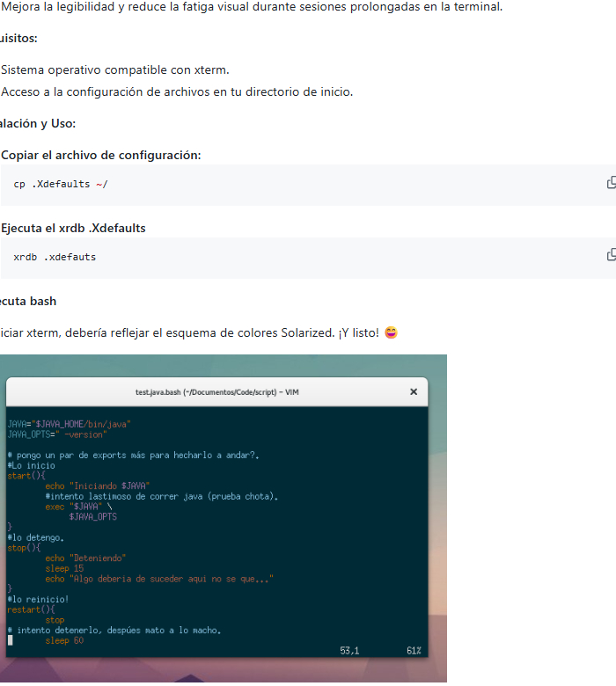Open the VIM terminal screenshot image
616x686 pixels.
coord(220,528)
